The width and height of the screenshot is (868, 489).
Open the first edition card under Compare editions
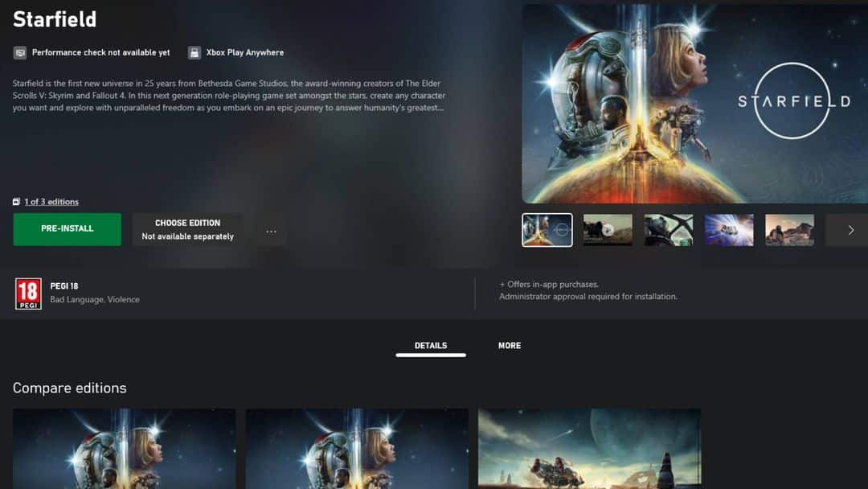coord(124,449)
